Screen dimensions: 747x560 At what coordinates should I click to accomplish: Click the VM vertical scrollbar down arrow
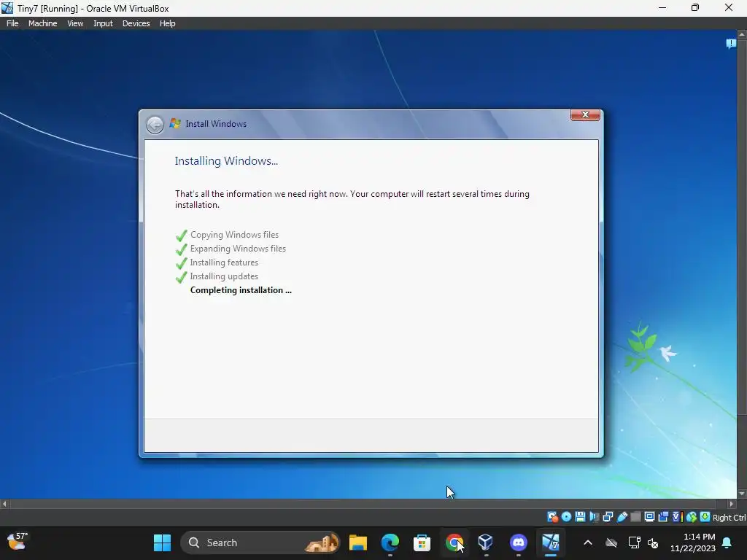point(742,494)
